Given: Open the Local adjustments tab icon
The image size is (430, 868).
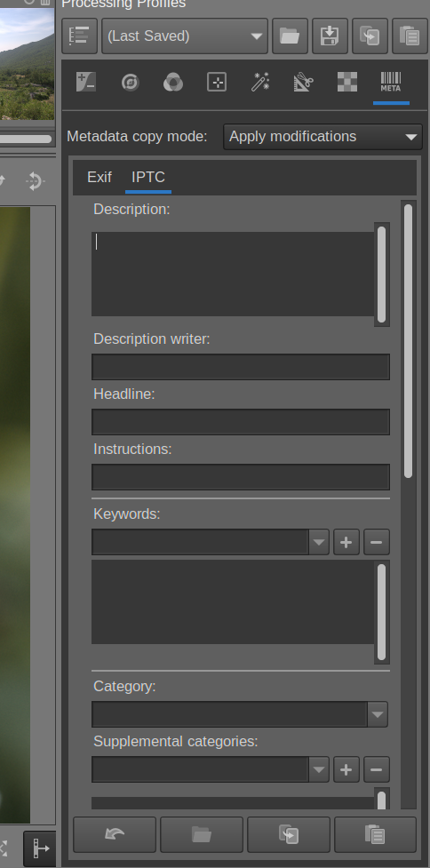Looking at the screenshot, I should click(217, 82).
